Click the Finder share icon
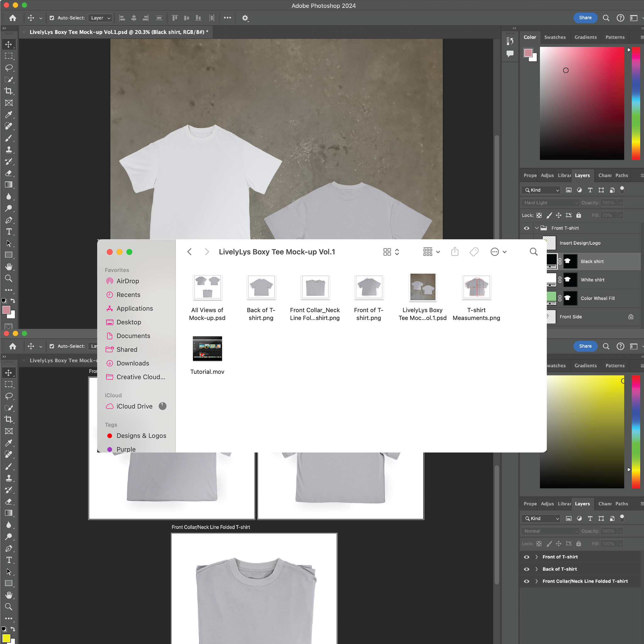 455,252
